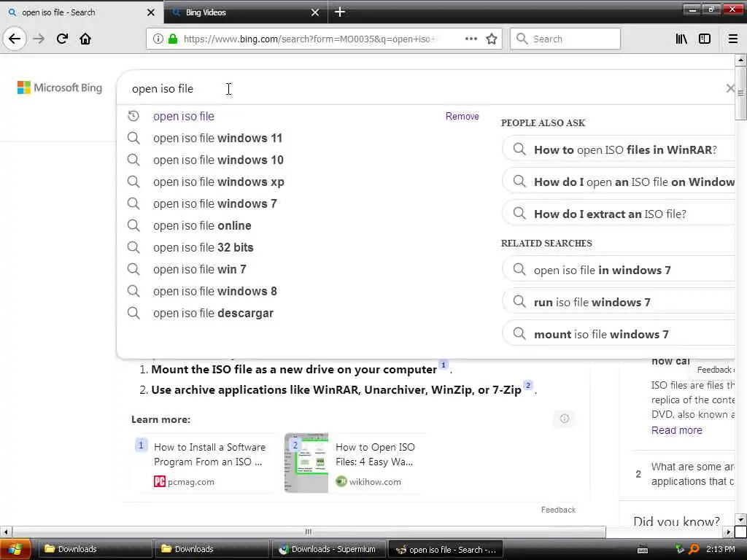The width and height of the screenshot is (747, 560).
Task: Click the clock showing 2:13 PM
Action: (x=720, y=549)
